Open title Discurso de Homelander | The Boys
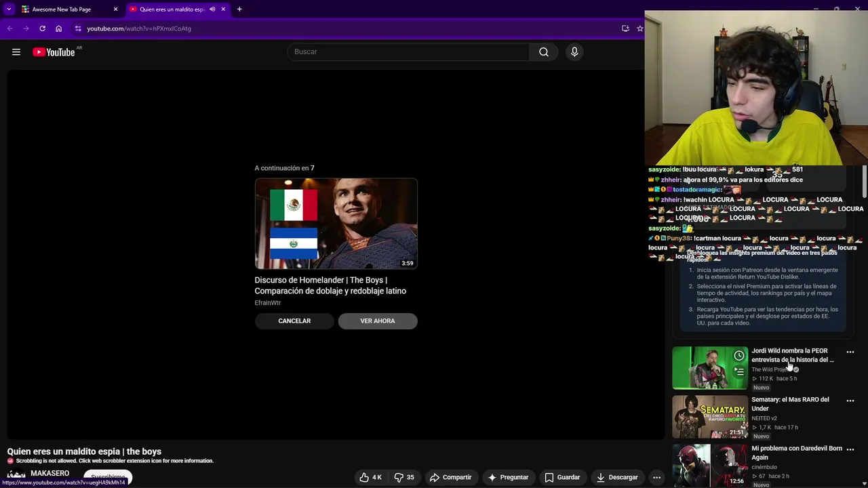 pyautogui.click(x=330, y=285)
